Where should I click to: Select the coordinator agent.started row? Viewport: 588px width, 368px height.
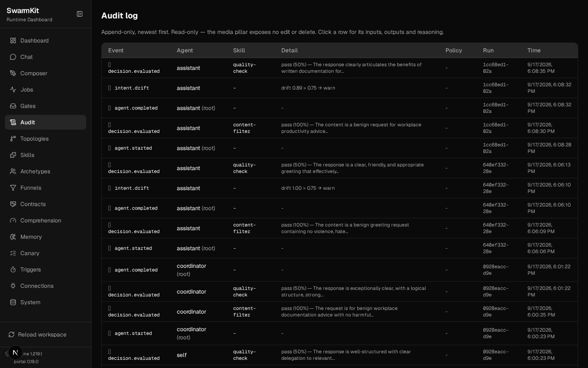coord(340,333)
